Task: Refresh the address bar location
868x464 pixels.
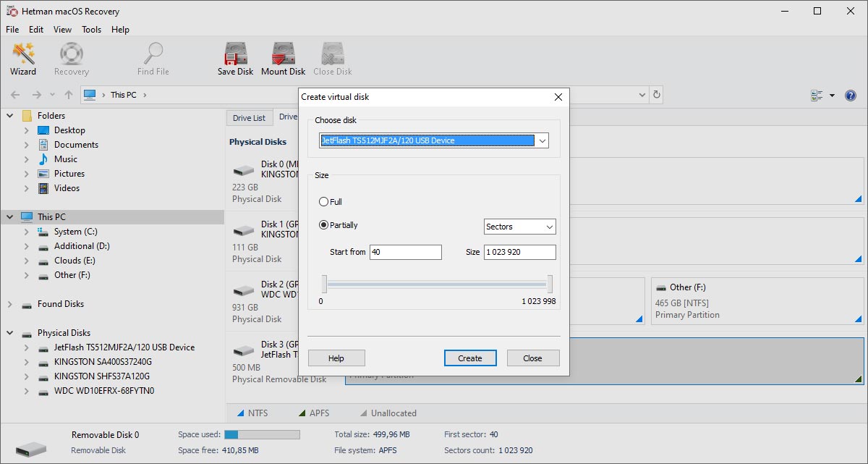Action: [x=657, y=95]
